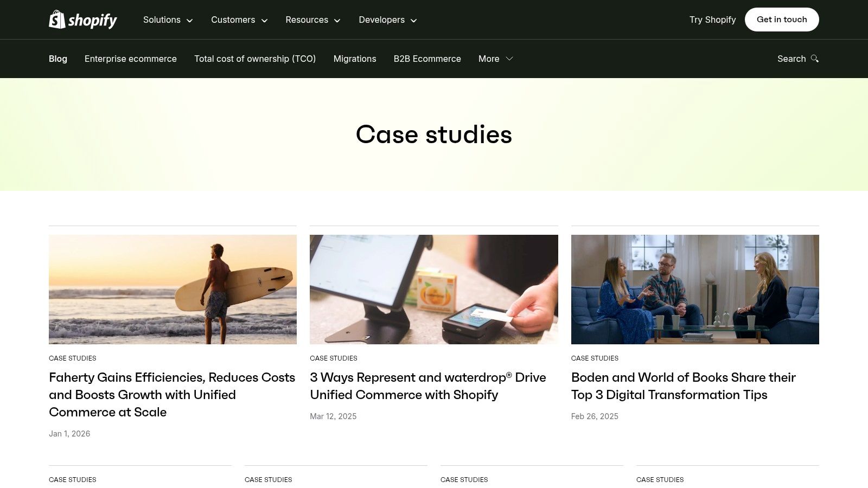The image size is (868, 488).
Task: Open the card reader image thumbnail
Action: coord(434,290)
